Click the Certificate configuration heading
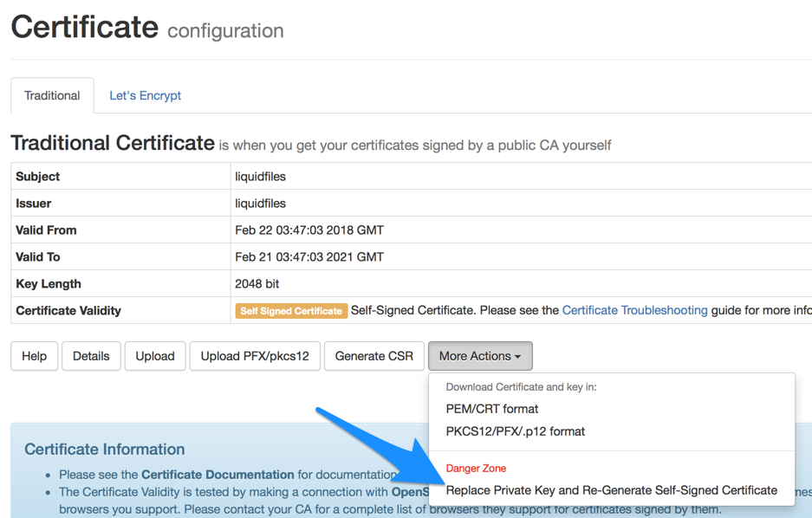Viewport: 812px width, 518px height. [146, 26]
